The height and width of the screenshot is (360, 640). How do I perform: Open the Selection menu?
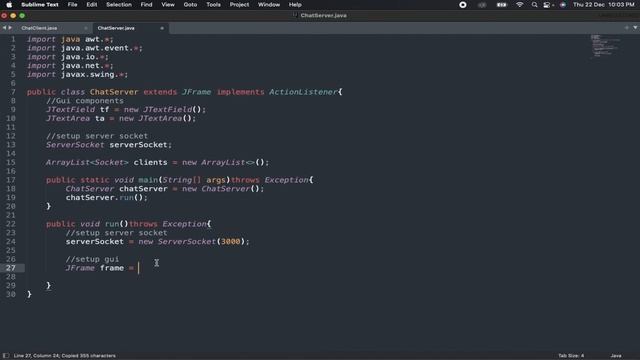(x=119, y=5)
